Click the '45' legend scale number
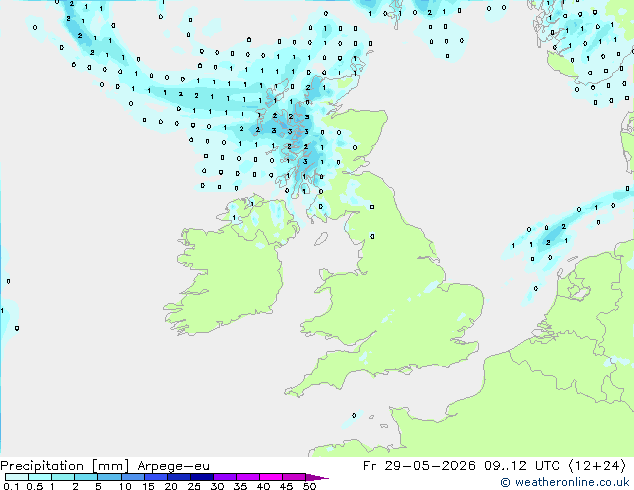Screen dimensions: 634x490 point(286,486)
